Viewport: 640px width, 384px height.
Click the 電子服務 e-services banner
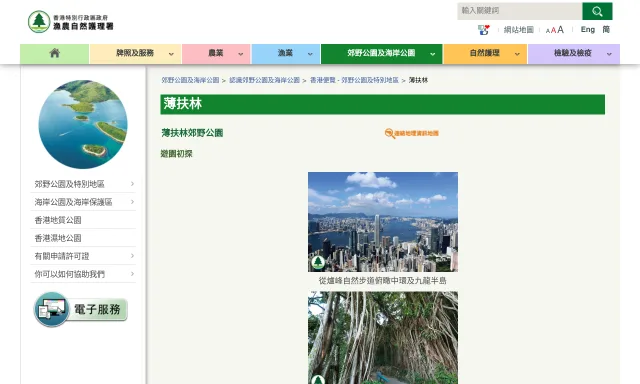click(x=81, y=309)
